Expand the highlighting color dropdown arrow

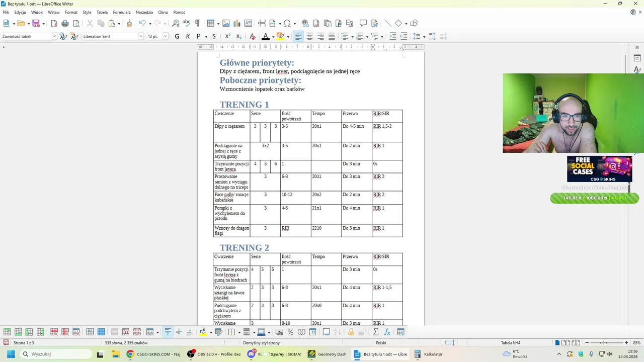point(288,37)
